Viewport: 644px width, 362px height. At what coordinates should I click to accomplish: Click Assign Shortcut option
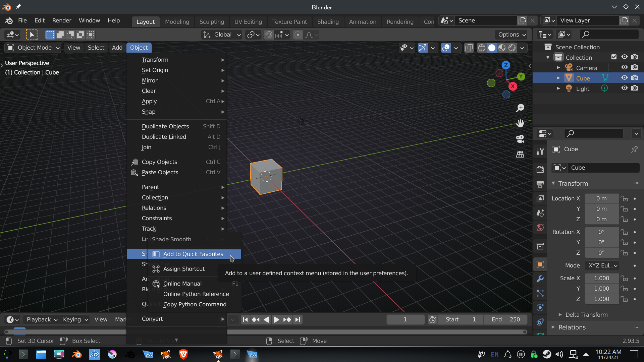184,269
